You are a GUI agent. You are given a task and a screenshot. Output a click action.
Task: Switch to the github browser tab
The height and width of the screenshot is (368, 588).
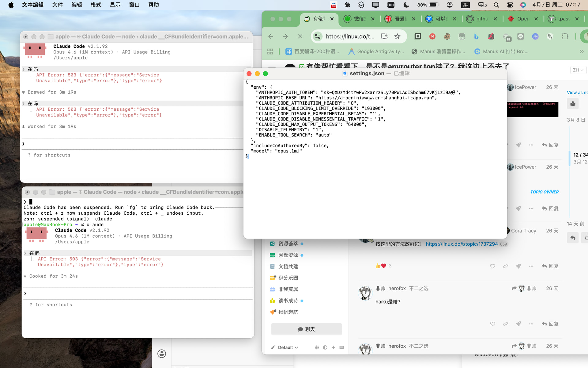coord(482,19)
